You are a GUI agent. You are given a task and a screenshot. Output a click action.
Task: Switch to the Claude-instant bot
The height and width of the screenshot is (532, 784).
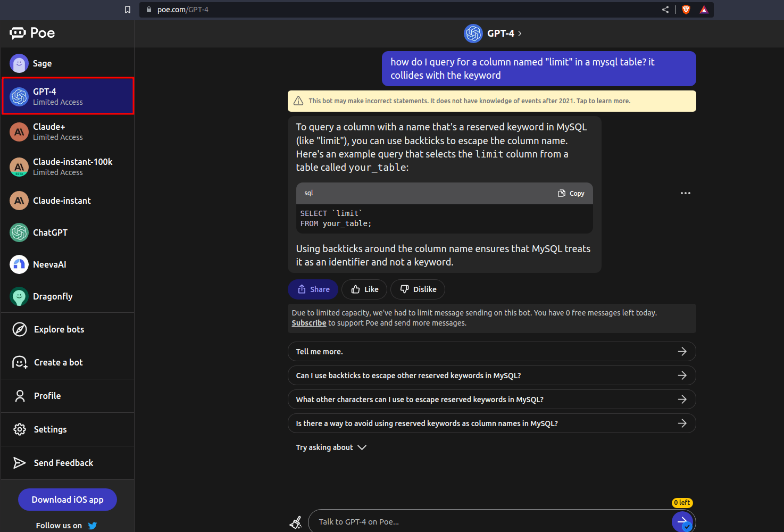point(68,201)
